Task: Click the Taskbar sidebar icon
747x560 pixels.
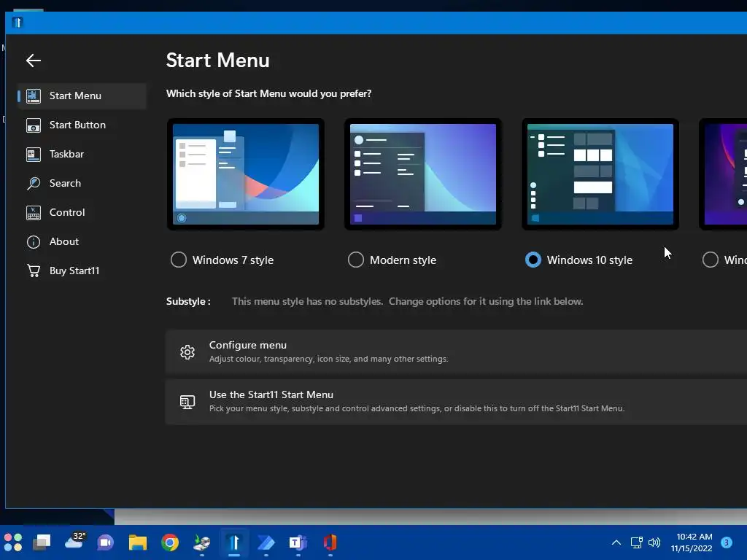Action: tap(34, 155)
